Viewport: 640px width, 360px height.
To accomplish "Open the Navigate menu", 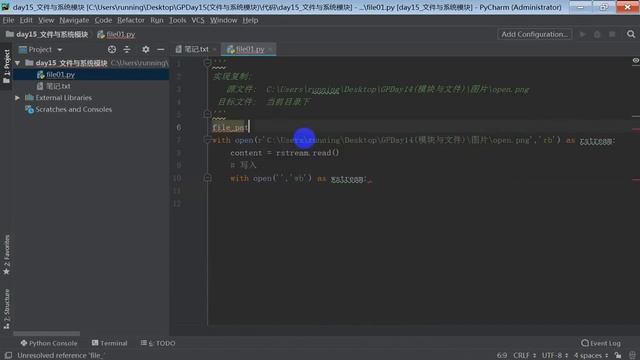I will point(74,20).
